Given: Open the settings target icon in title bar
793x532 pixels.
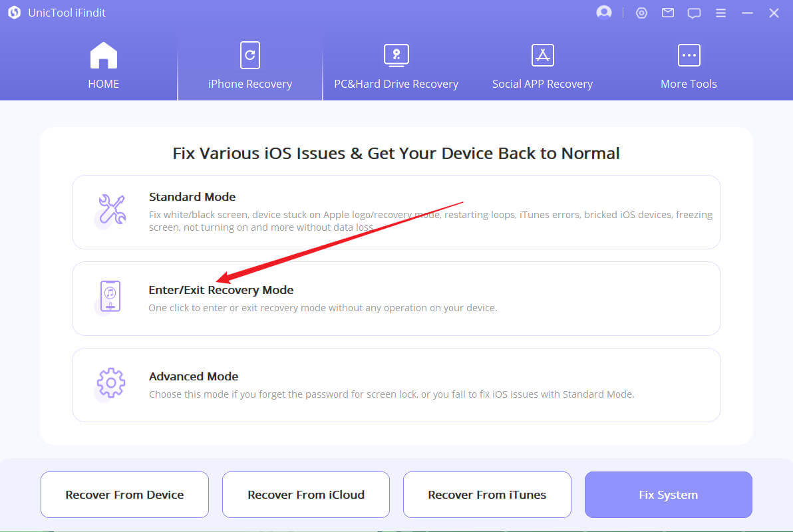Looking at the screenshot, I should 641,13.
